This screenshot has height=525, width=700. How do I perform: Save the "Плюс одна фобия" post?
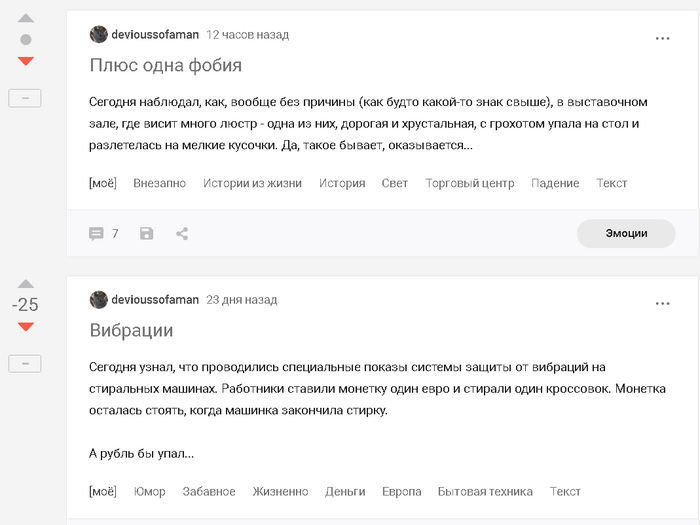tap(147, 234)
